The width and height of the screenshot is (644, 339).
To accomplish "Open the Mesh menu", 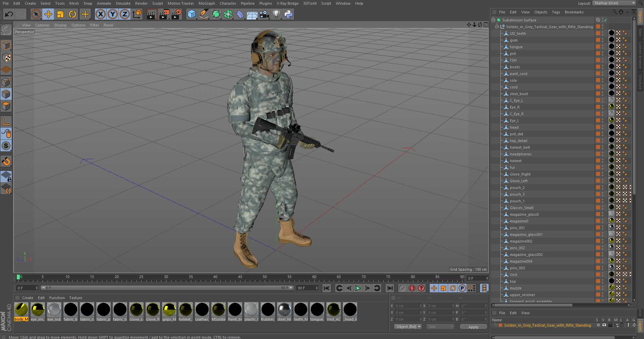I will [74, 3].
